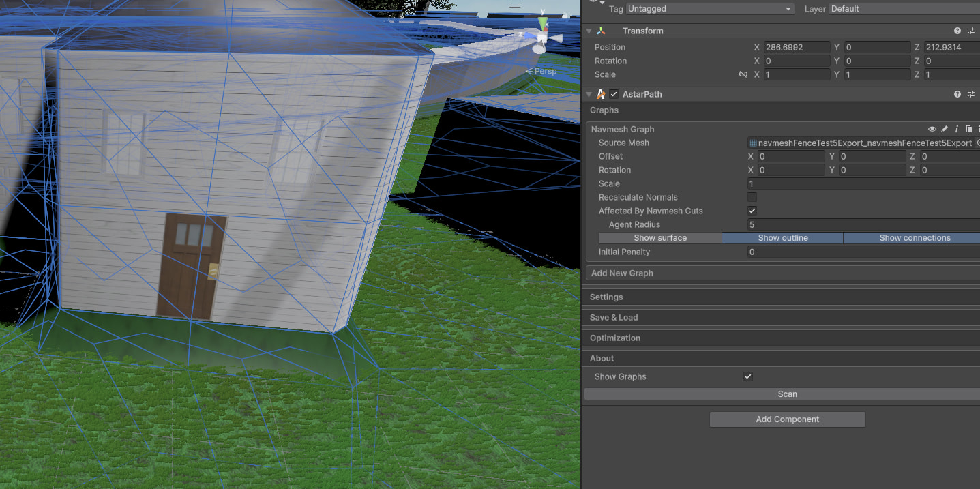Open the Tag dropdown showing Untagged
This screenshot has width=980, height=489.
pyautogui.click(x=709, y=9)
